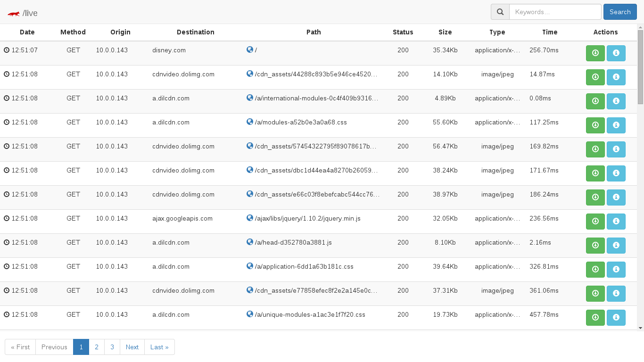Click the Size column header
Image resolution: width=644 pixels, height=362 pixels.
tap(445, 32)
